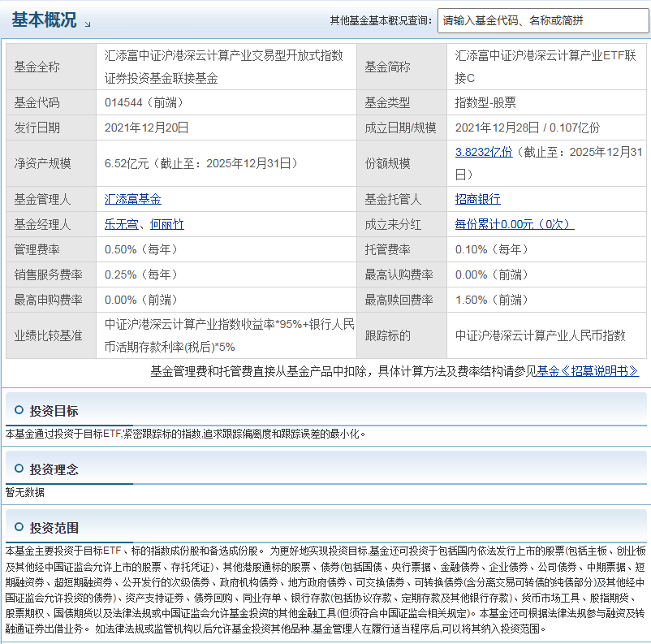
Task: Open dividend link 每份累计0.00元（0次）
Action: pos(515,224)
